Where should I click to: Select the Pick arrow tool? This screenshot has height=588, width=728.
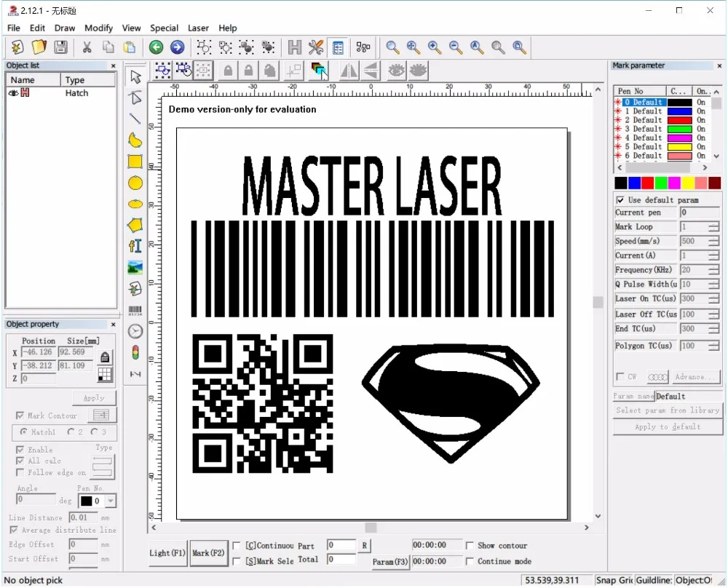coord(135,76)
